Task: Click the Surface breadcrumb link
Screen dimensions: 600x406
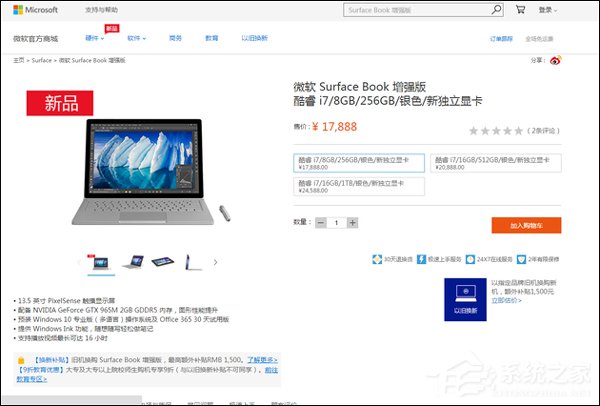Action: 41,60
